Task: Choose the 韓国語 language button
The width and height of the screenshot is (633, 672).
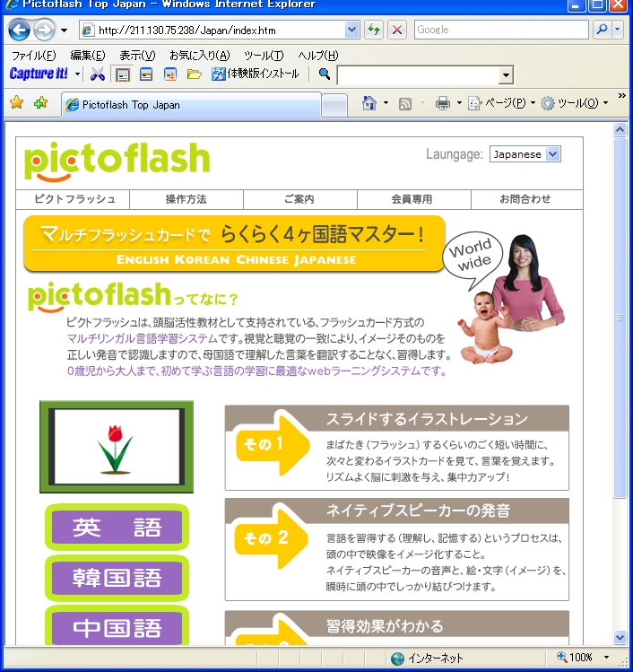Action: 117,578
